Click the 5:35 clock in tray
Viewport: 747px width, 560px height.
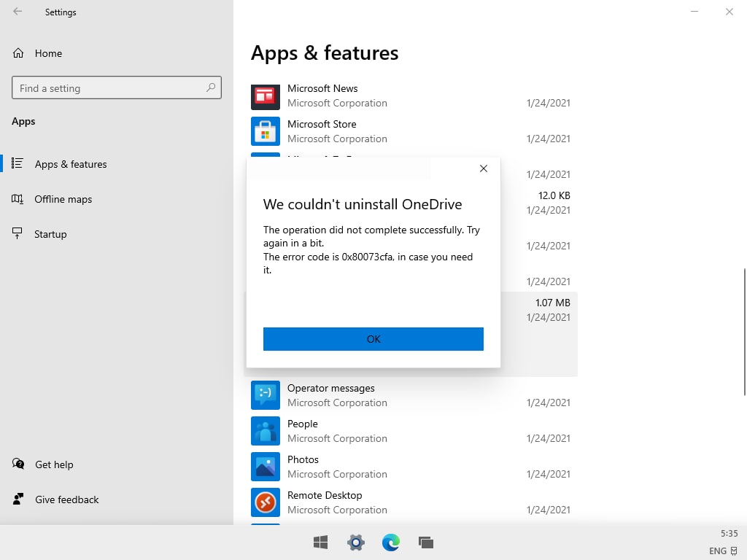(x=729, y=533)
